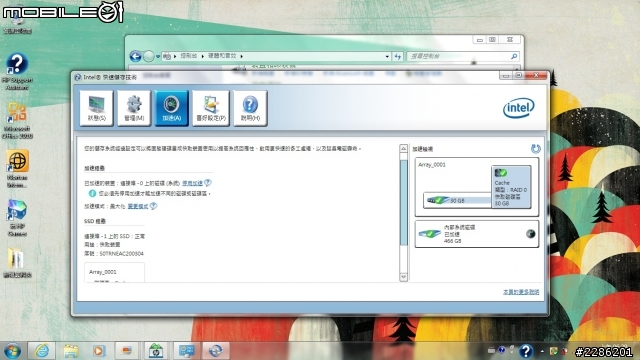
Task: Open the Manage (M) gear tab
Action: point(134,108)
